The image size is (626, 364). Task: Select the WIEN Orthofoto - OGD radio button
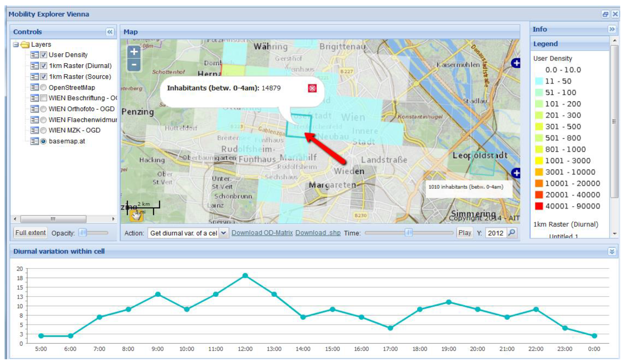pos(43,109)
